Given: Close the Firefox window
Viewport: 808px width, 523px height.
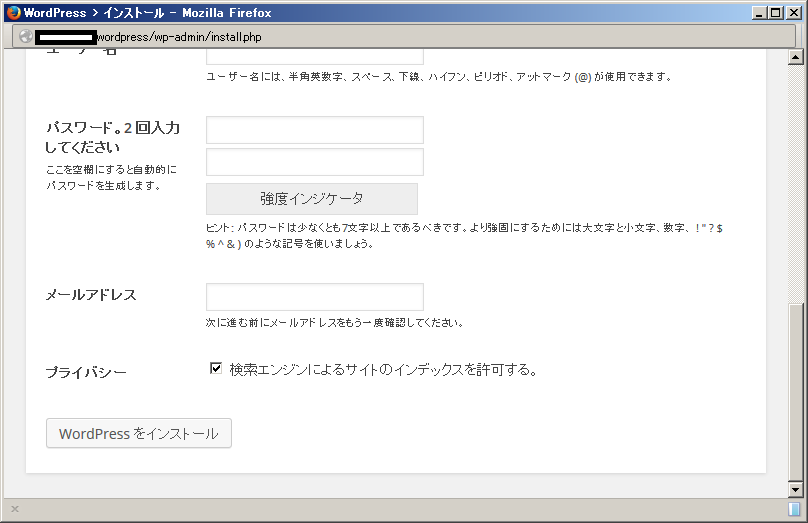Looking at the screenshot, I should (x=794, y=13).
